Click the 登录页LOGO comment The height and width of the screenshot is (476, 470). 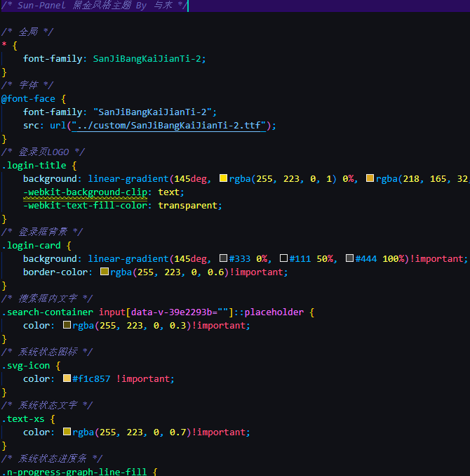(x=43, y=152)
